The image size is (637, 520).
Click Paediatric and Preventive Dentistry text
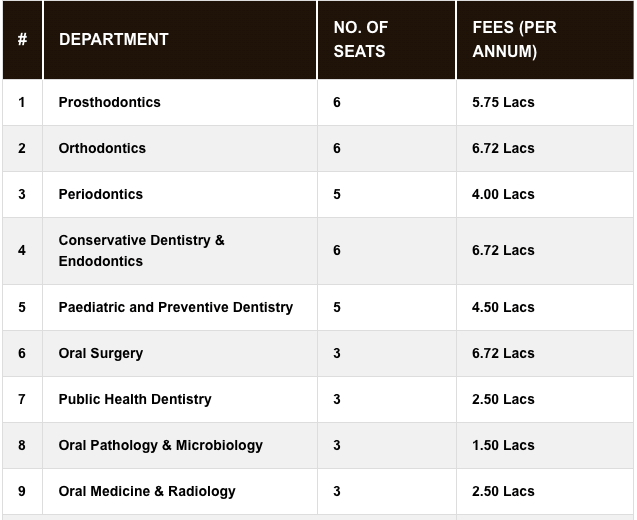click(x=175, y=307)
